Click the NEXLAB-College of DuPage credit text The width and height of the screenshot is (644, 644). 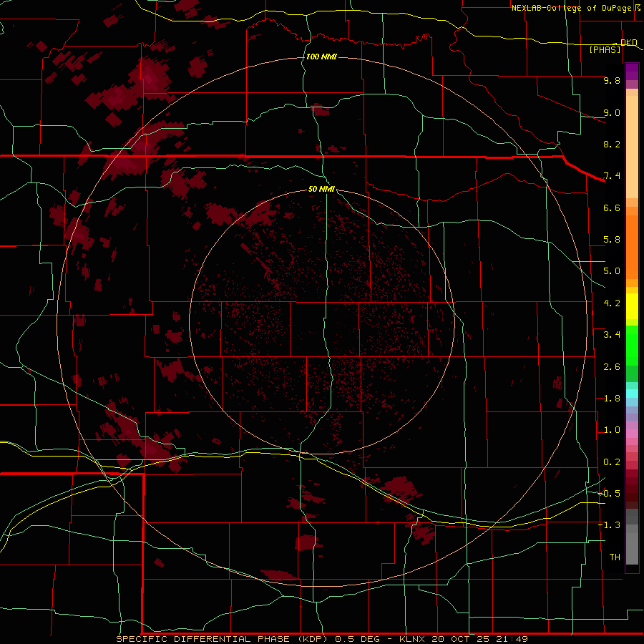tap(572, 8)
